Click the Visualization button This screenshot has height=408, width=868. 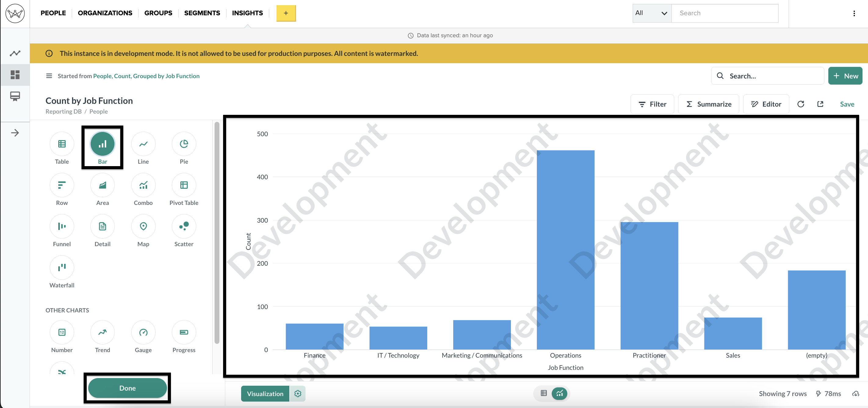click(265, 394)
